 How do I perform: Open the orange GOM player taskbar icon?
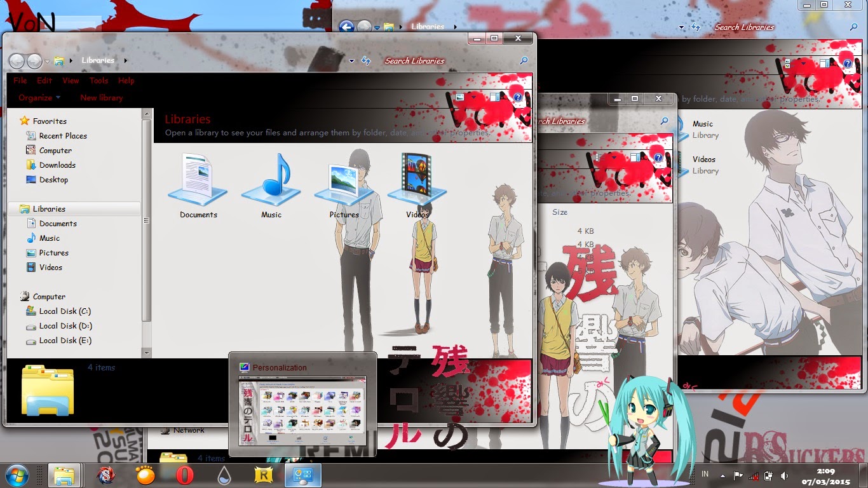[146, 475]
